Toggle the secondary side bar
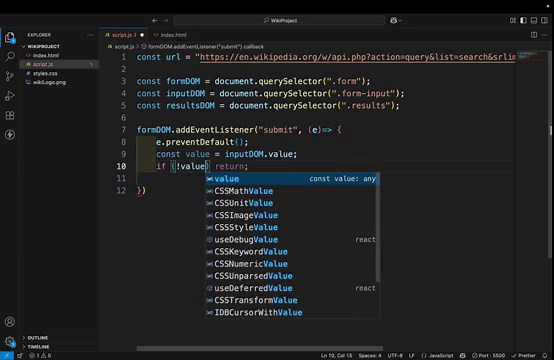The height and width of the screenshot is (360, 554). [544, 20]
